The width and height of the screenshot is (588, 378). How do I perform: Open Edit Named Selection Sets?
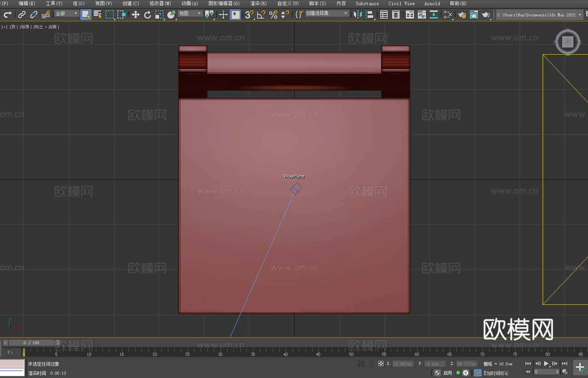299,14
